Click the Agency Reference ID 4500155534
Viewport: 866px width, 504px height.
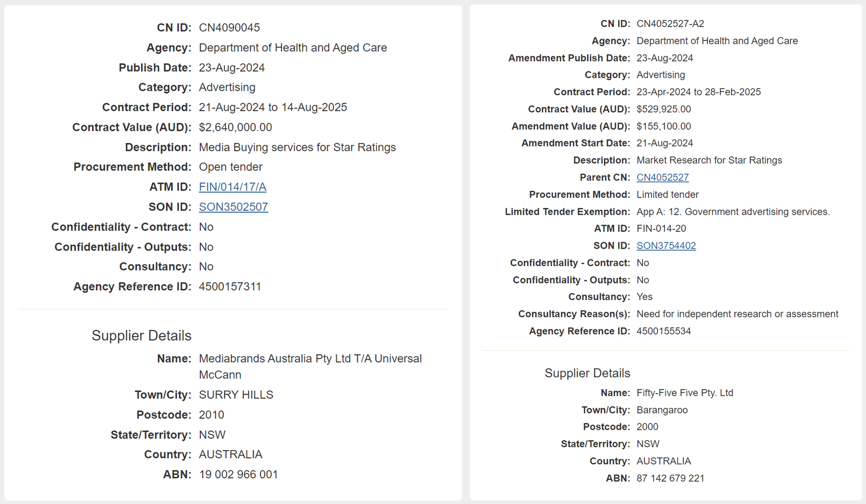pyautogui.click(x=664, y=330)
